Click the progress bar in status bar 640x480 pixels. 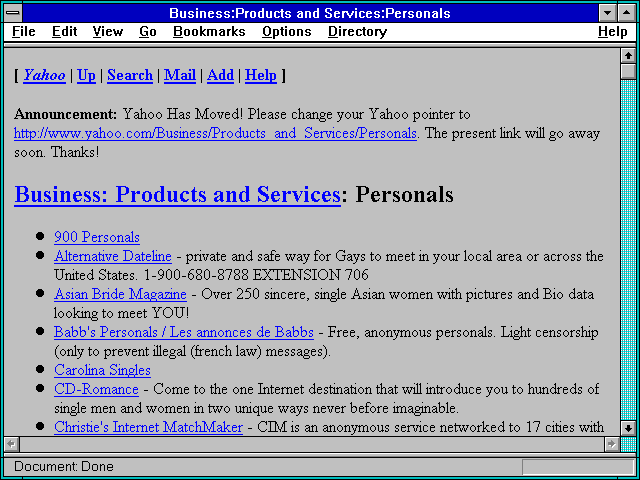578,467
